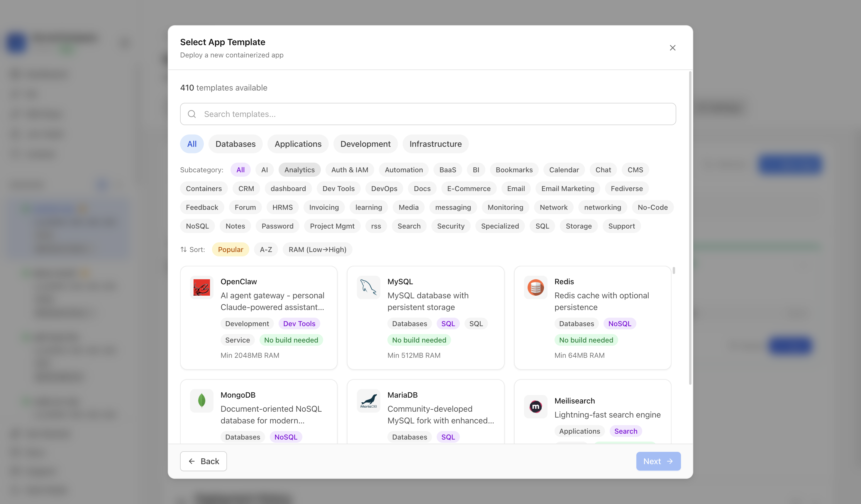Filter by Media subcategory
The height and width of the screenshot is (504, 861).
click(408, 207)
